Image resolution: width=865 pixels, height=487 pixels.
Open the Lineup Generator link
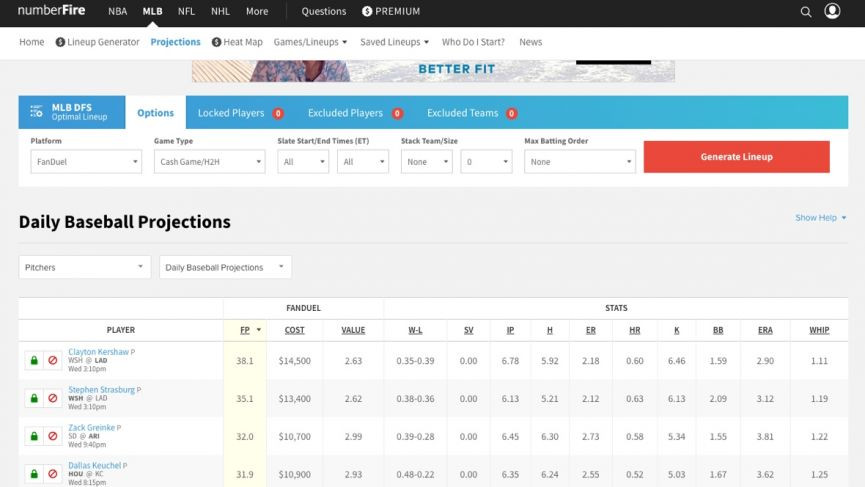pyautogui.click(x=103, y=42)
